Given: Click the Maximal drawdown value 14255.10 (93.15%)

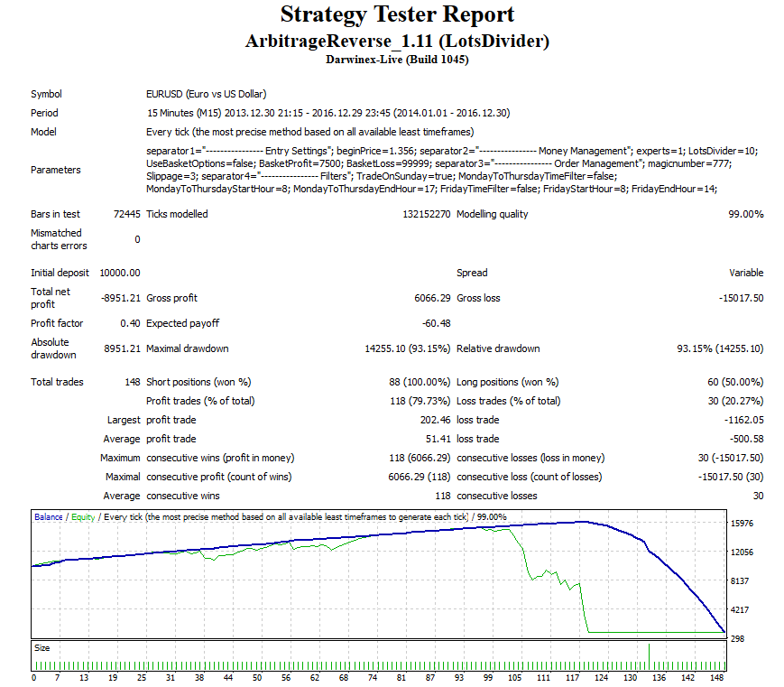Looking at the screenshot, I should 407,348.
